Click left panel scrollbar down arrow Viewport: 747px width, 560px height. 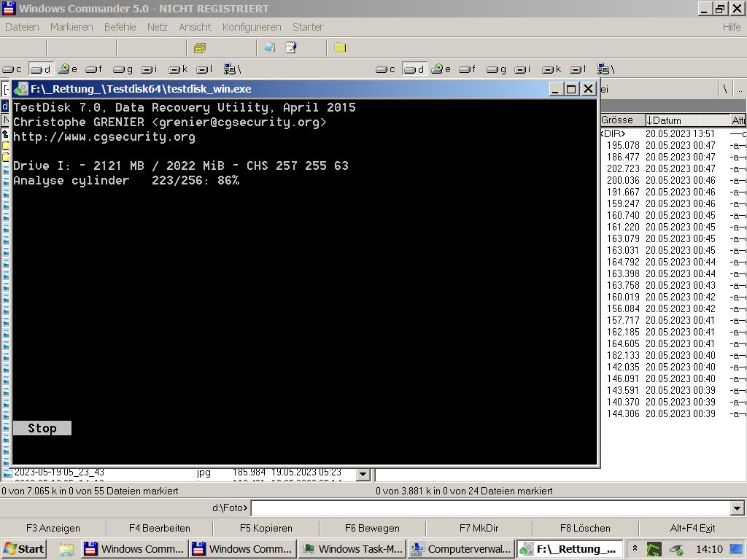point(363,474)
